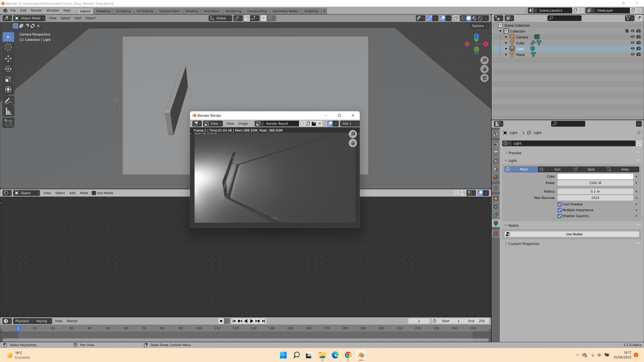Open Google Chrome from the taskbar
This screenshot has height=362, width=644.
tap(348, 355)
